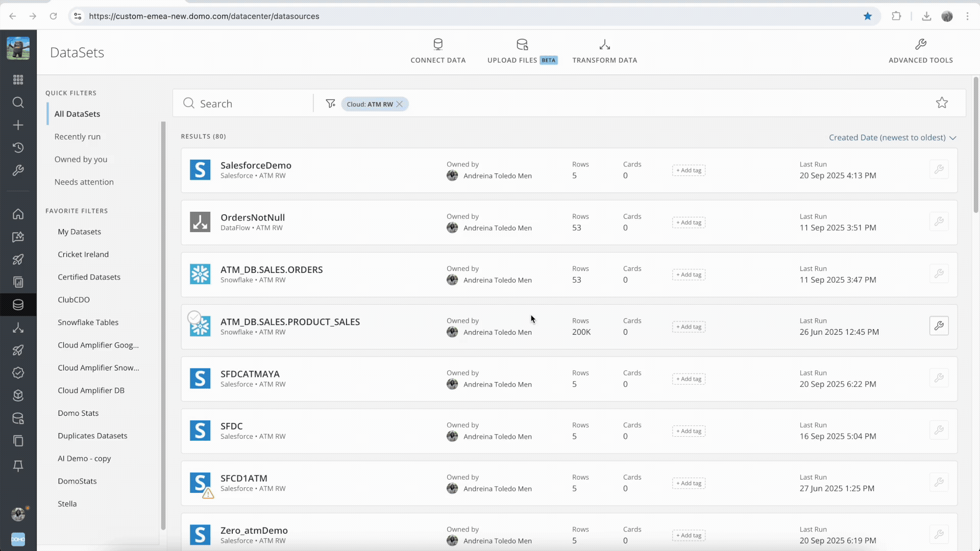Open Stella favorite filter
The image size is (980, 551).
click(x=67, y=504)
